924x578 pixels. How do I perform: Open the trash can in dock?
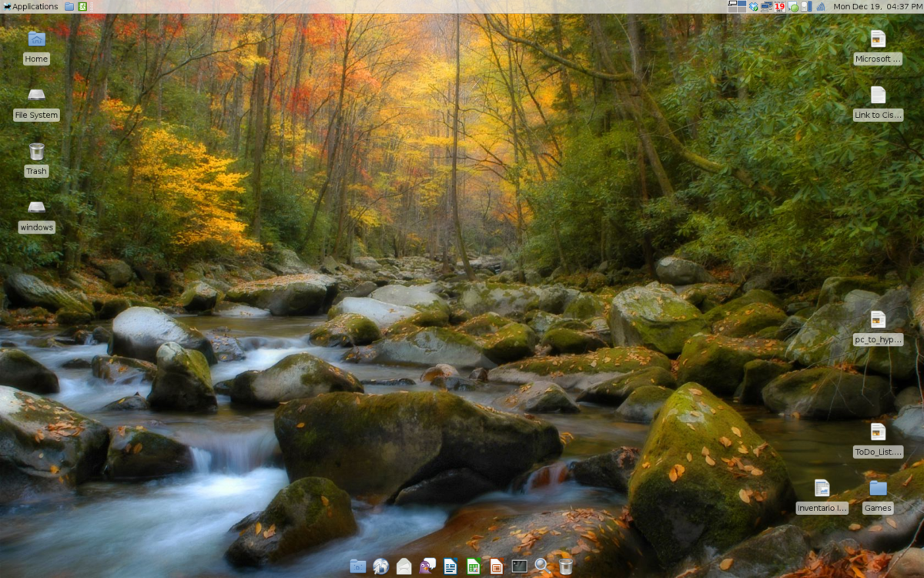pyautogui.click(x=565, y=566)
